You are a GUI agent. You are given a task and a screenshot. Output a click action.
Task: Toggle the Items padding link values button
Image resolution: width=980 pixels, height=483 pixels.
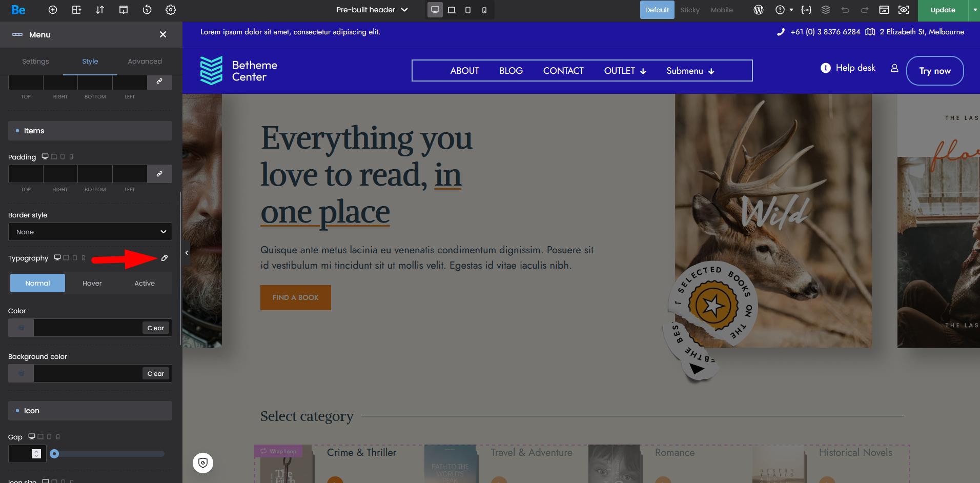(159, 174)
